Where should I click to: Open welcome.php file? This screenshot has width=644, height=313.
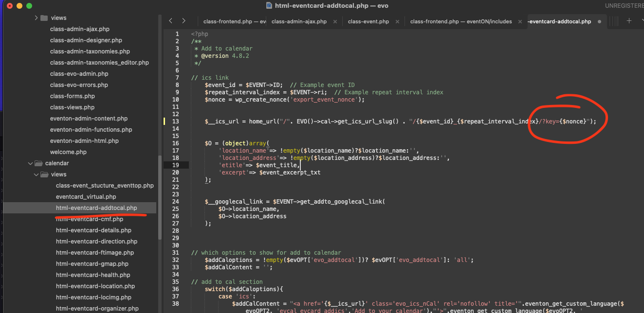coord(68,152)
